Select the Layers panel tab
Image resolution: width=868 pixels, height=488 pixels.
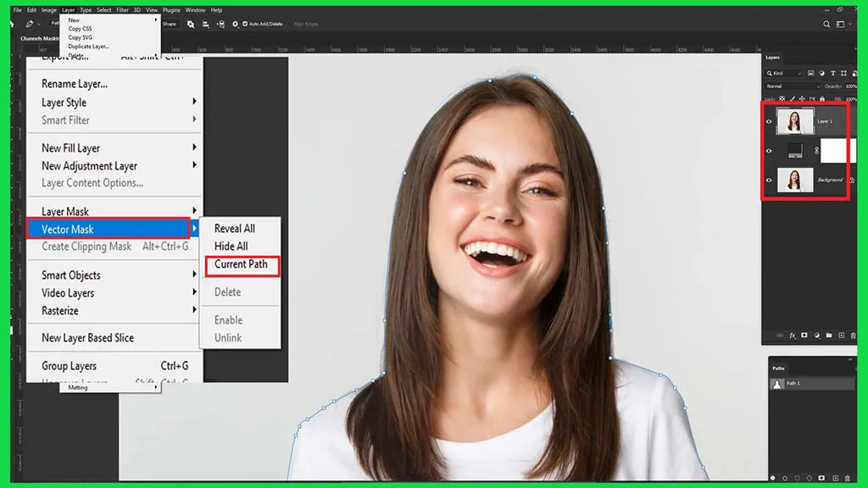pos(773,58)
